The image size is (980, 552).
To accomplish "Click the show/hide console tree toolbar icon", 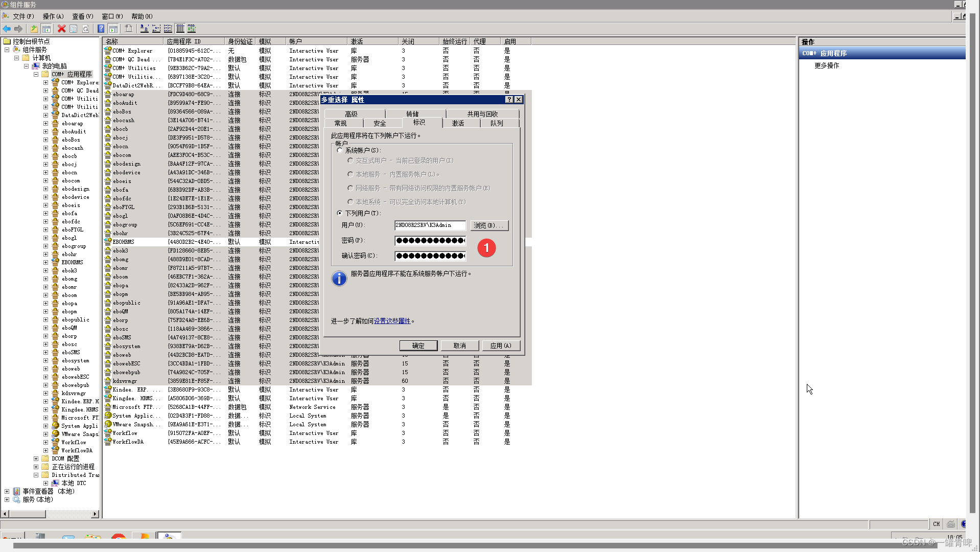I will pyautogui.click(x=46, y=29).
